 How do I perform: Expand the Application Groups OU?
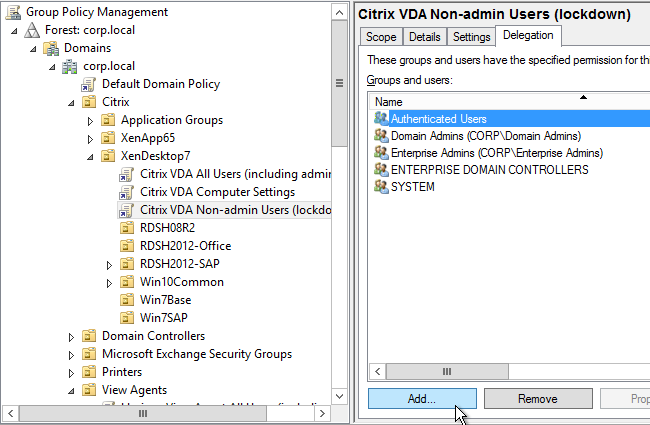(90, 121)
